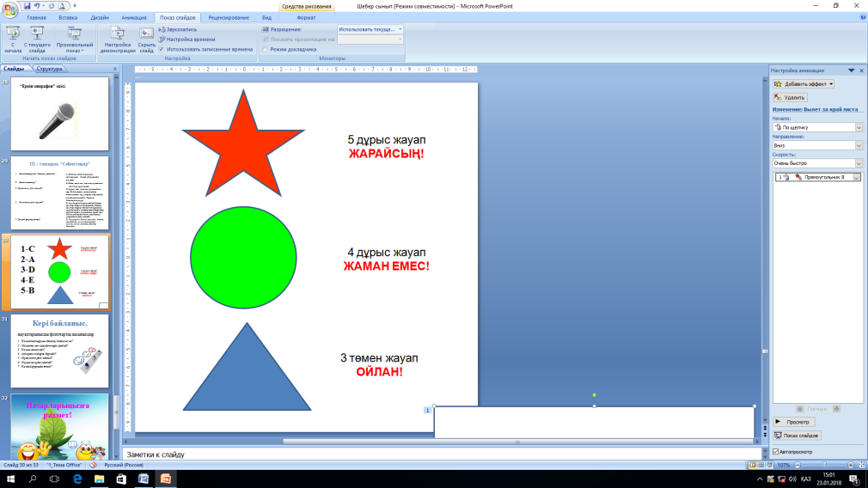868x488 pixels.
Task: Toggle Использовать записанные времена checkbox
Action: [162, 49]
